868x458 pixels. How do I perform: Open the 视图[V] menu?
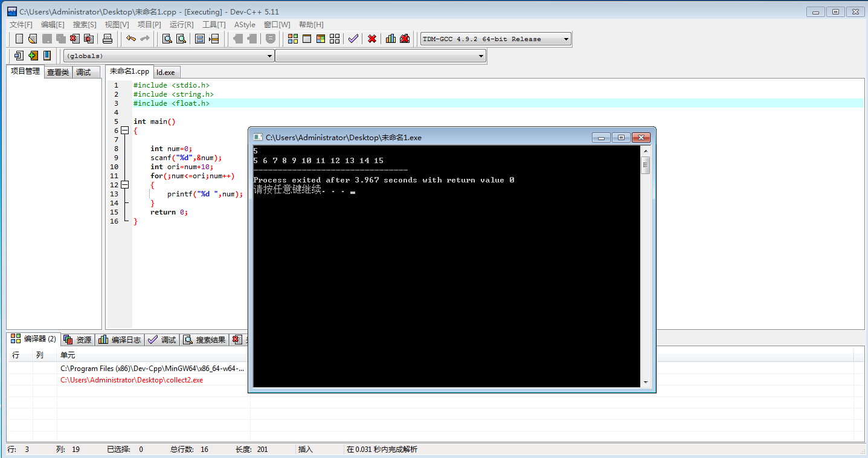117,25
